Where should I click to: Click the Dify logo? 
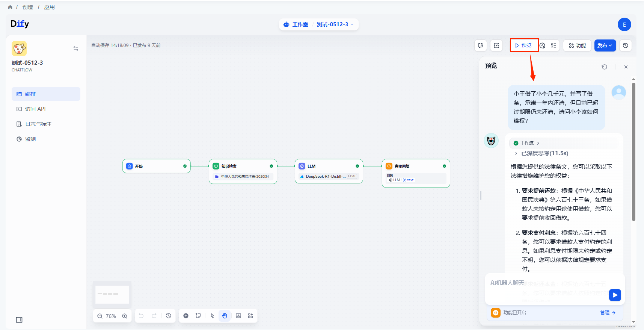pos(20,24)
